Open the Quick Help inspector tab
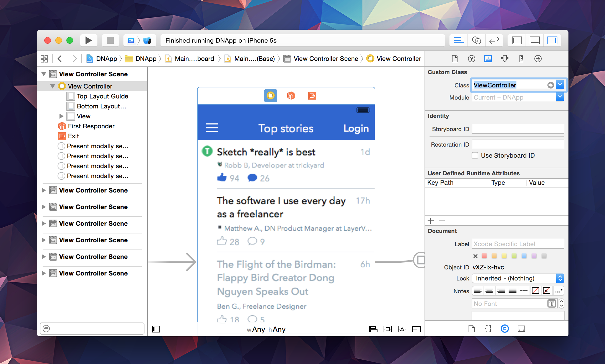Viewport: 605px width, 364px height. pyautogui.click(x=472, y=59)
